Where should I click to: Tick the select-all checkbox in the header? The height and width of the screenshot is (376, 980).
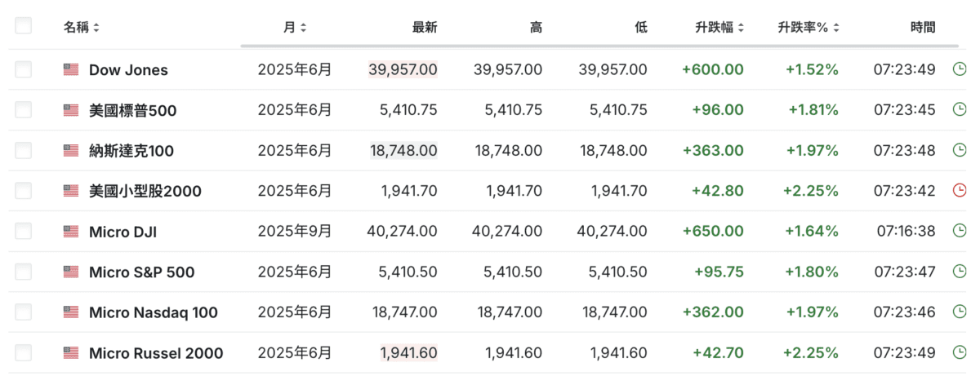point(23,26)
